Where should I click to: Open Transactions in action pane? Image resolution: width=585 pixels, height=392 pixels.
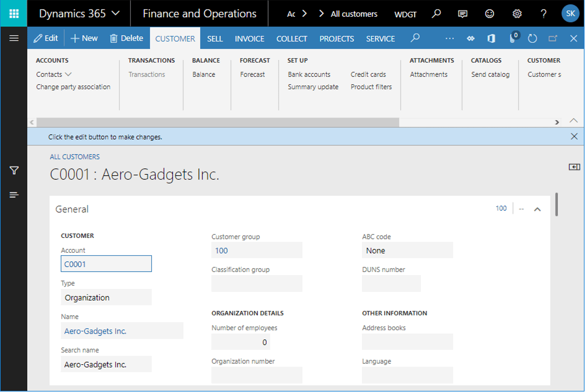(147, 74)
